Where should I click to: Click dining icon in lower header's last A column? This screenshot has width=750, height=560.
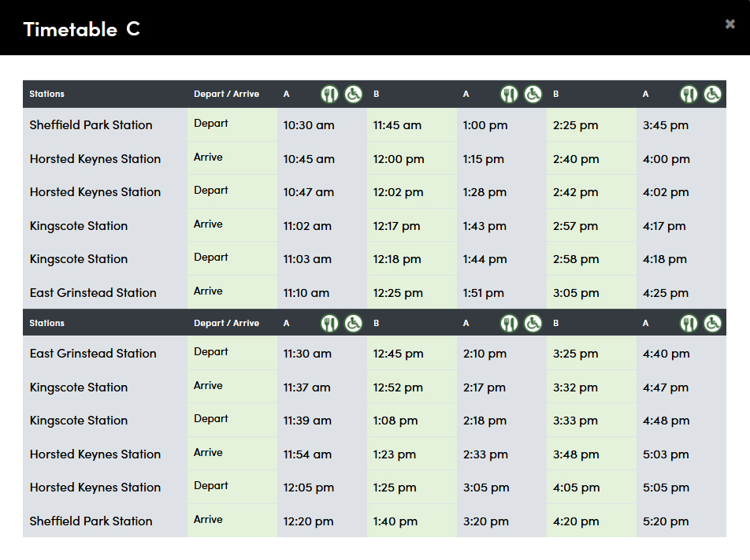689,323
